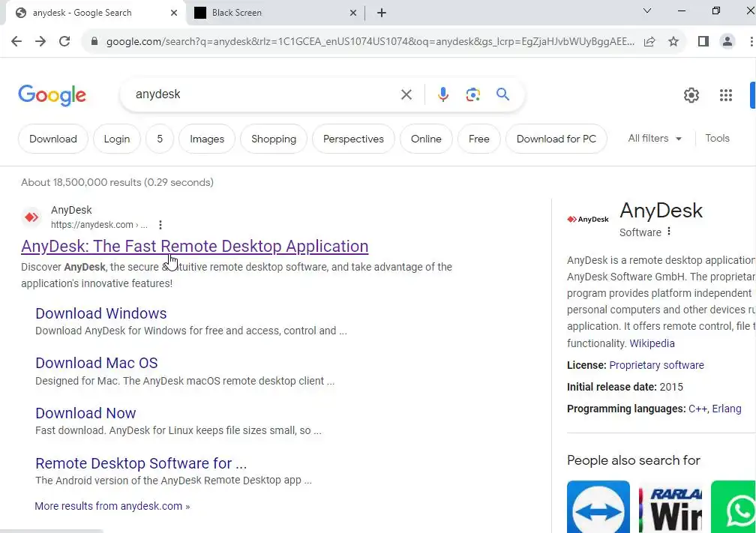Image resolution: width=756 pixels, height=533 pixels.
Task: Apply the 5 filter chip
Action: point(160,139)
